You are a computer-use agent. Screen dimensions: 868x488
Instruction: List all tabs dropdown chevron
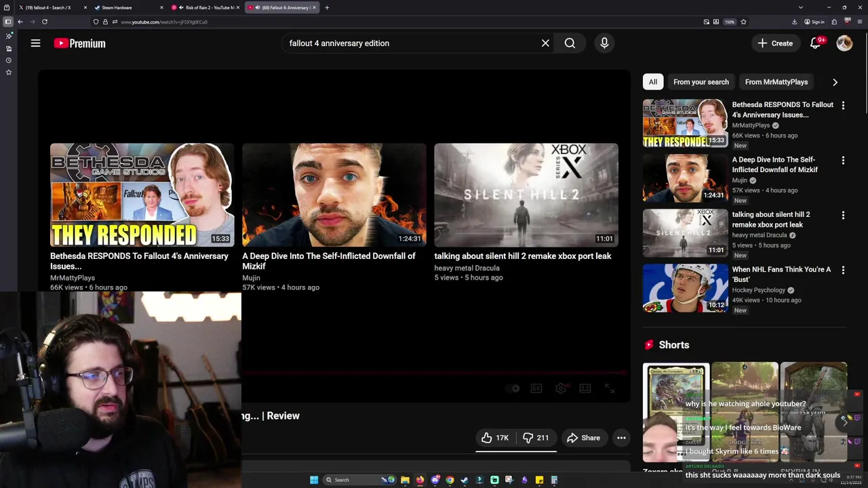801,7
